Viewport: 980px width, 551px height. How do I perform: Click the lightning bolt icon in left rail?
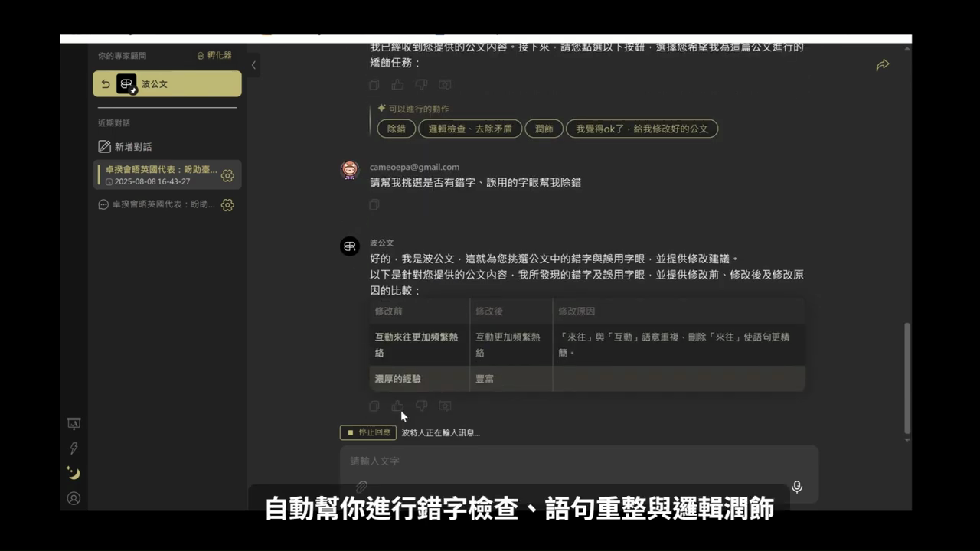pos(73,448)
